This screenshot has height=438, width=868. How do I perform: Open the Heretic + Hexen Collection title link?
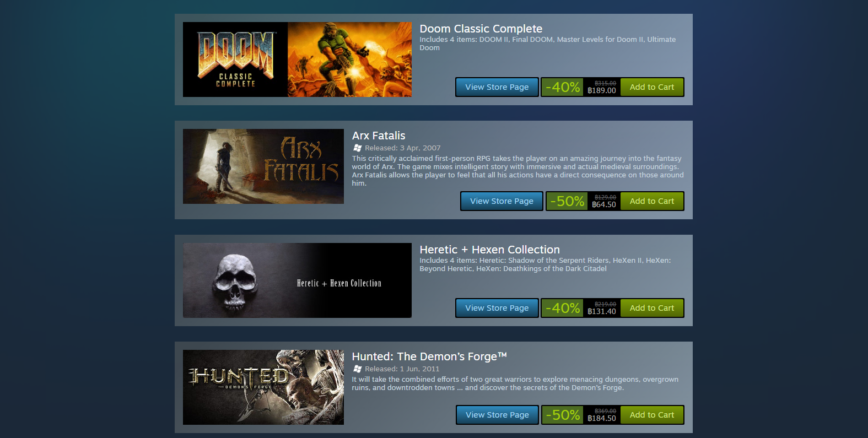click(x=490, y=250)
